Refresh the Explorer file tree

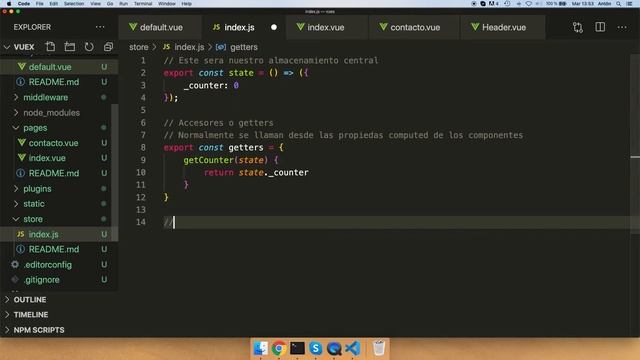tap(89, 47)
